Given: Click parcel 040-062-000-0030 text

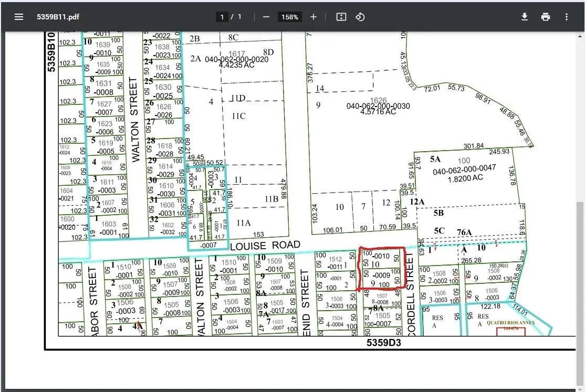Looking at the screenshot, I should (x=378, y=106).
